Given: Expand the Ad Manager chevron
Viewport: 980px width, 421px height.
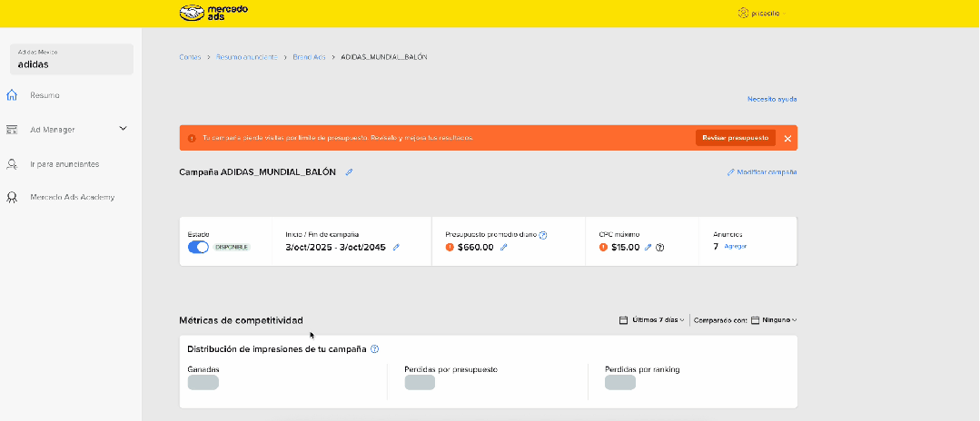Looking at the screenshot, I should click(x=124, y=129).
